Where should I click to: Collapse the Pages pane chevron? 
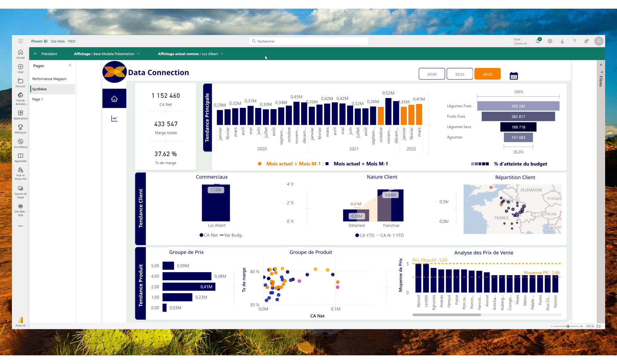coord(70,65)
